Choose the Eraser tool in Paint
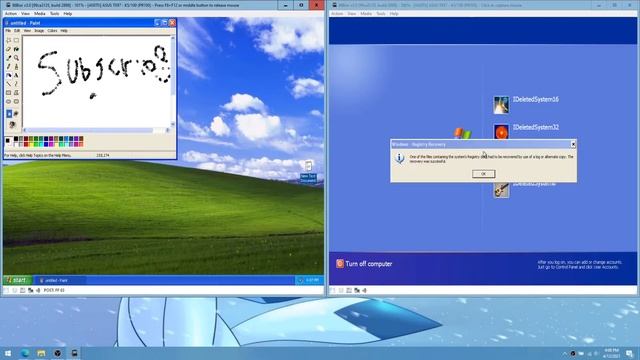The image size is (640, 360). point(9,49)
